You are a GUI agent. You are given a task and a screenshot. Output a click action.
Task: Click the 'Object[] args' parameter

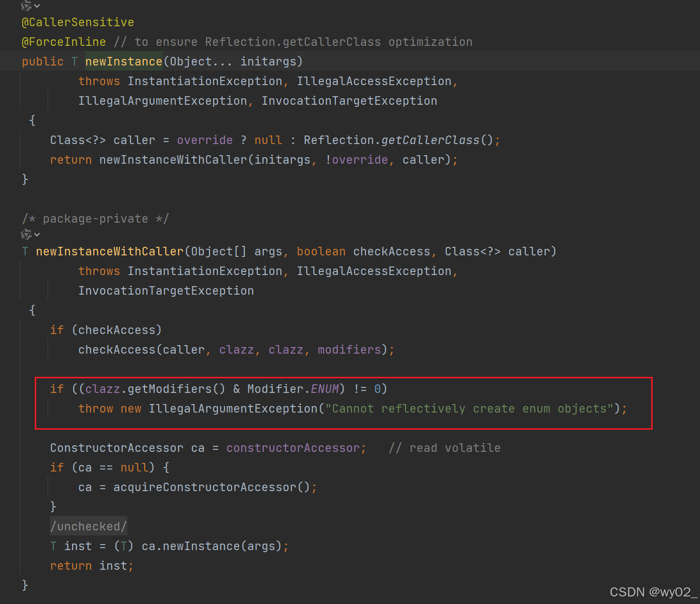click(236, 251)
